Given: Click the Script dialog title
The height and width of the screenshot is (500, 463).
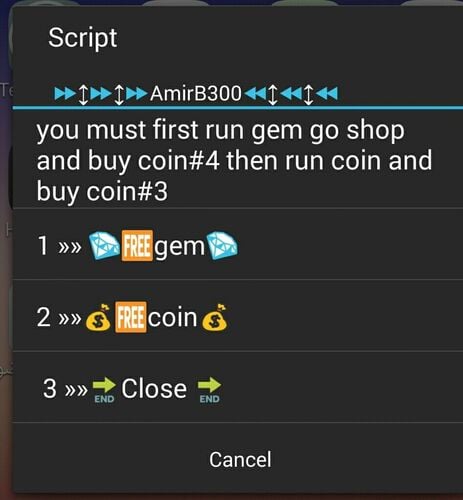Looking at the screenshot, I should point(82,37).
